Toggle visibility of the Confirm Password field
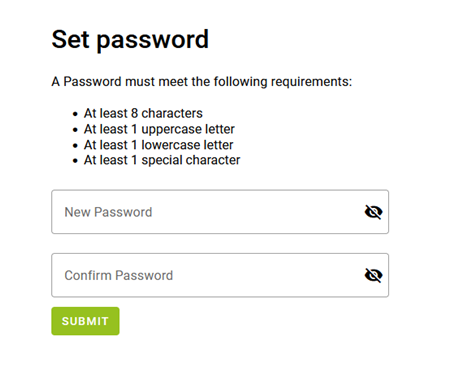464x372 pixels. coord(373,275)
